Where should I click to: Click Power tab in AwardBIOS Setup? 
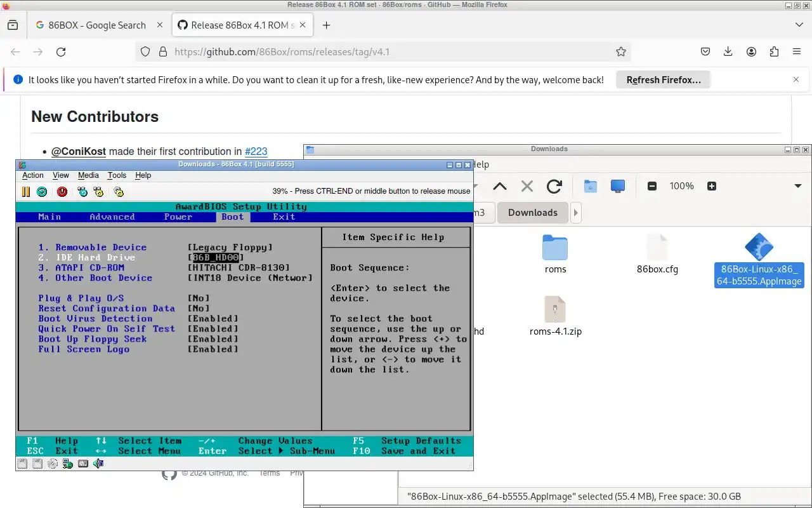coord(178,217)
